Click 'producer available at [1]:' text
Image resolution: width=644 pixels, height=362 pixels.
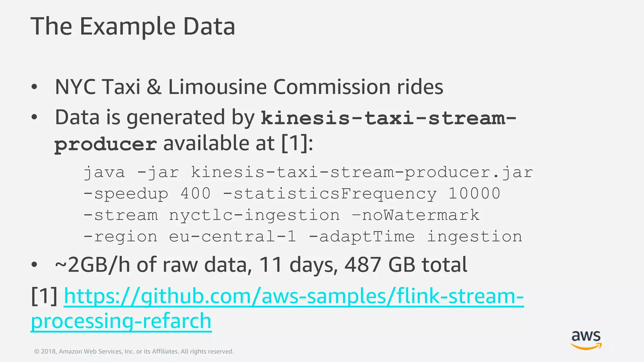pyautogui.click(x=184, y=144)
